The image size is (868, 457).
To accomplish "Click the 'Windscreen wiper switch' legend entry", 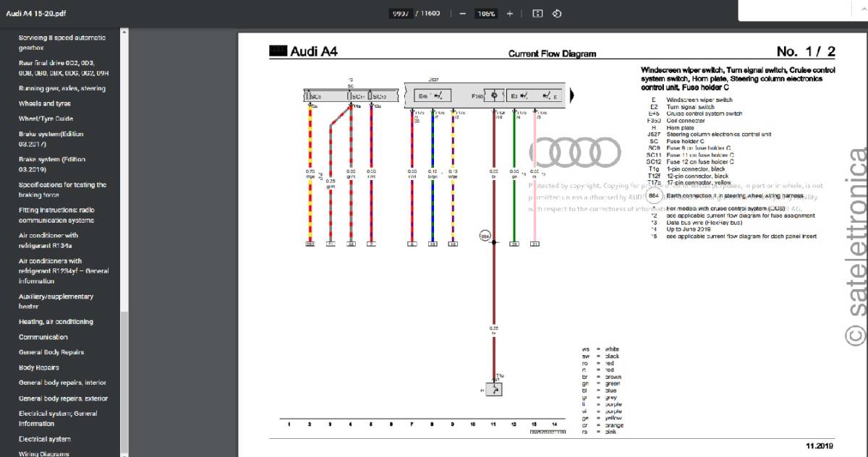I will (x=699, y=100).
